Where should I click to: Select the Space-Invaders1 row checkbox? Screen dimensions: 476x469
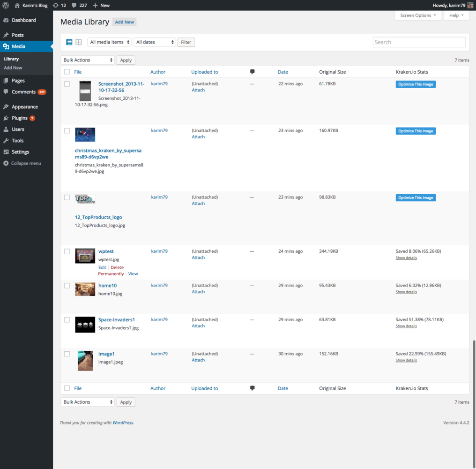[67, 320]
